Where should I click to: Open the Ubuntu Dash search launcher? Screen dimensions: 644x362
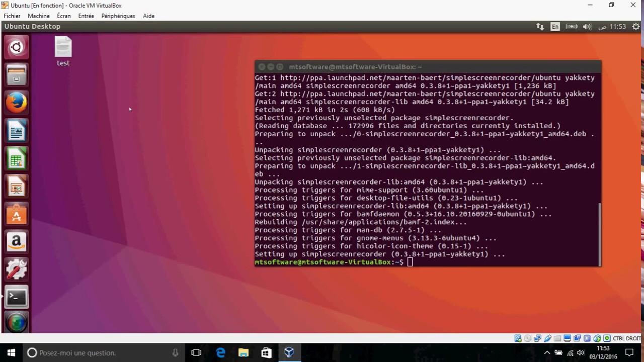[16, 48]
